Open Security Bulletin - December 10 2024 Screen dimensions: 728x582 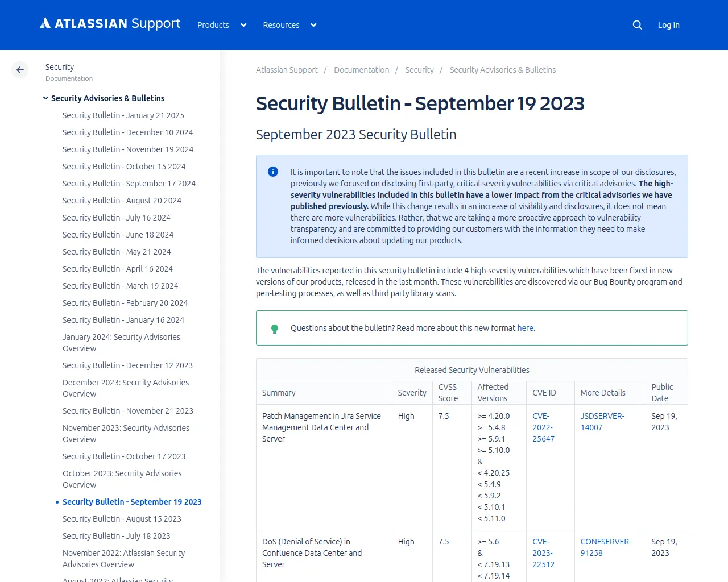[x=127, y=132]
